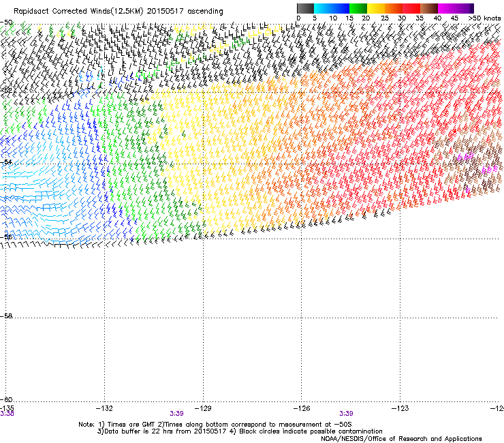504x443 pixels.
Task: Click the magenta wind barbs near -54 latitude
Action: (465, 157)
